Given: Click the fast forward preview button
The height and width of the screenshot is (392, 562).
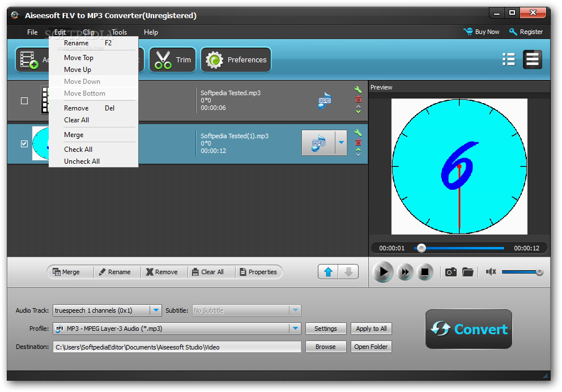Looking at the screenshot, I should tap(405, 272).
